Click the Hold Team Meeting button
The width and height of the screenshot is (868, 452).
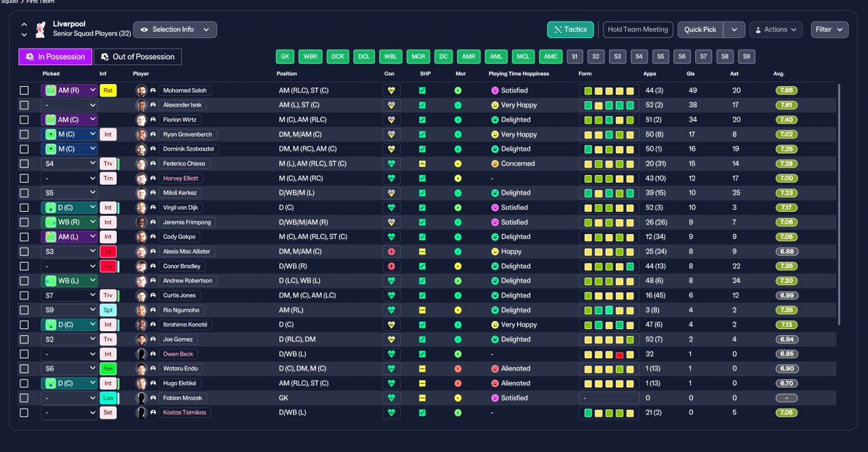pyautogui.click(x=637, y=29)
